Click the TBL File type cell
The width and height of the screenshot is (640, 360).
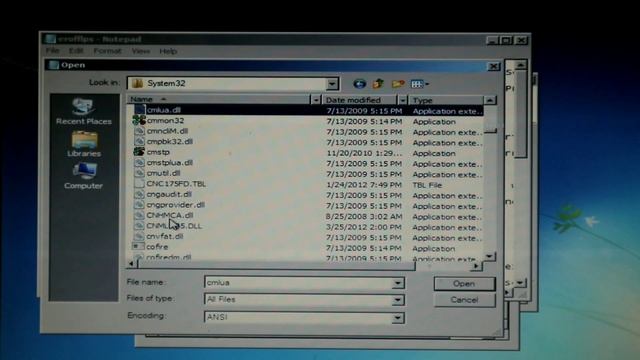point(427,185)
